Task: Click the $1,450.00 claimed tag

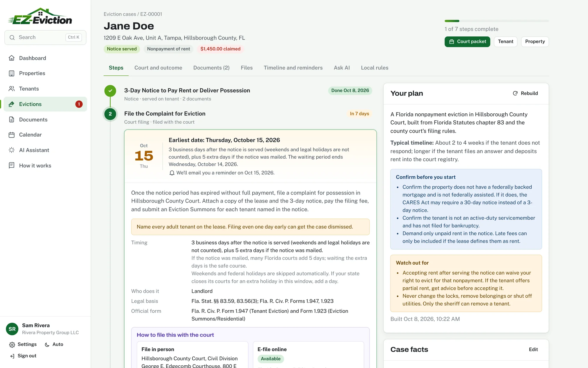Action: click(x=220, y=49)
